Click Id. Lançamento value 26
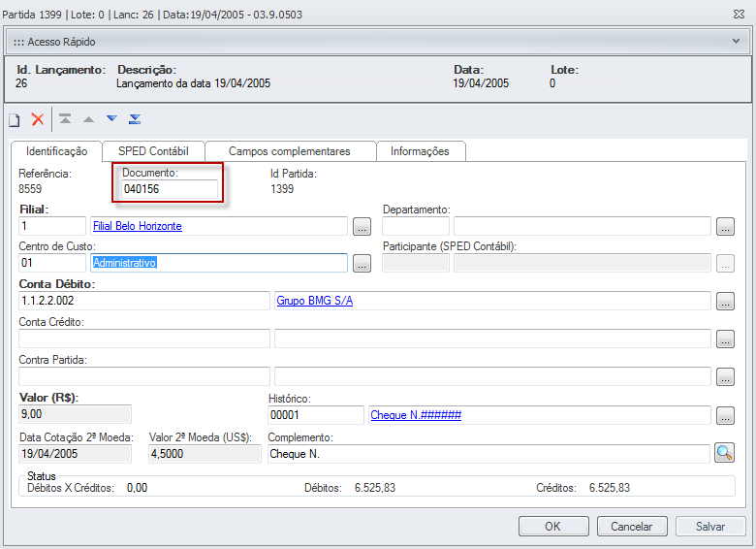 tap(21, 83)
